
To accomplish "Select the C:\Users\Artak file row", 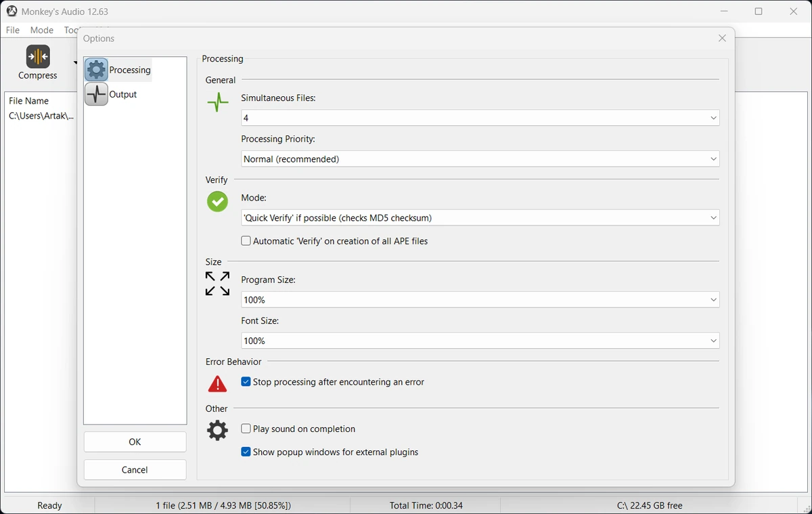I will click(41, 116).
